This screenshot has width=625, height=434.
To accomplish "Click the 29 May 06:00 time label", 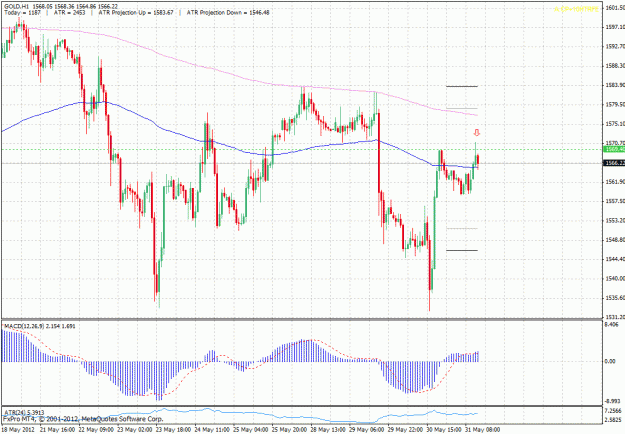I will click(x=366, y=430).
